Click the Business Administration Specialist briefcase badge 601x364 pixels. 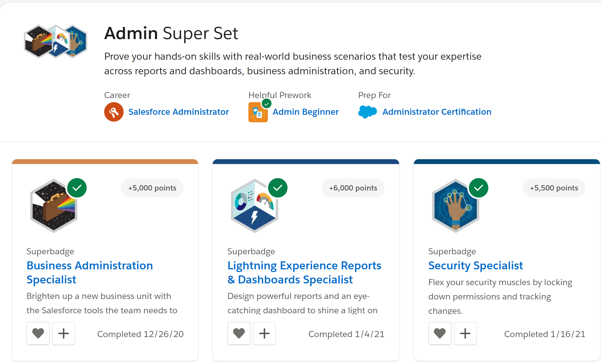point(54,206)
